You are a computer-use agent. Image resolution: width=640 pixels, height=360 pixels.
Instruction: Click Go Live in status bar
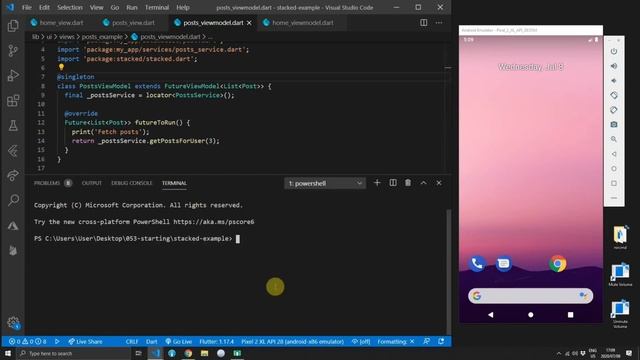[x=179, y=341]
